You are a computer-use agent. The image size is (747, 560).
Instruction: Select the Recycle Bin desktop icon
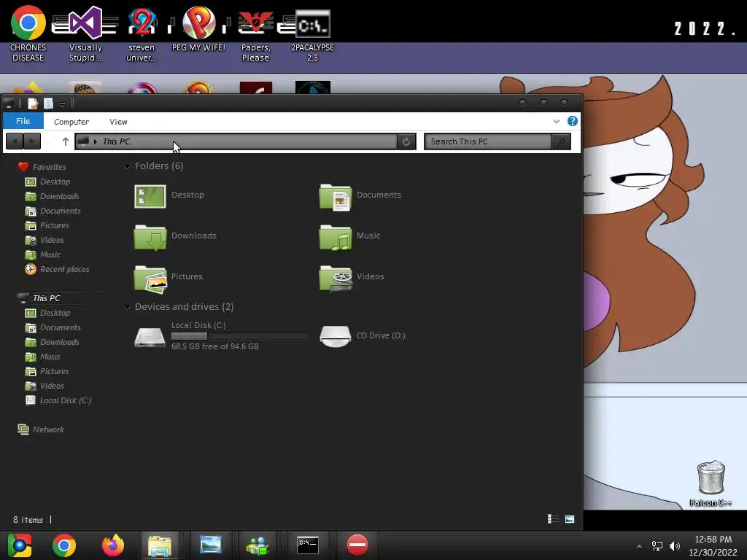[x=711, y=483]
